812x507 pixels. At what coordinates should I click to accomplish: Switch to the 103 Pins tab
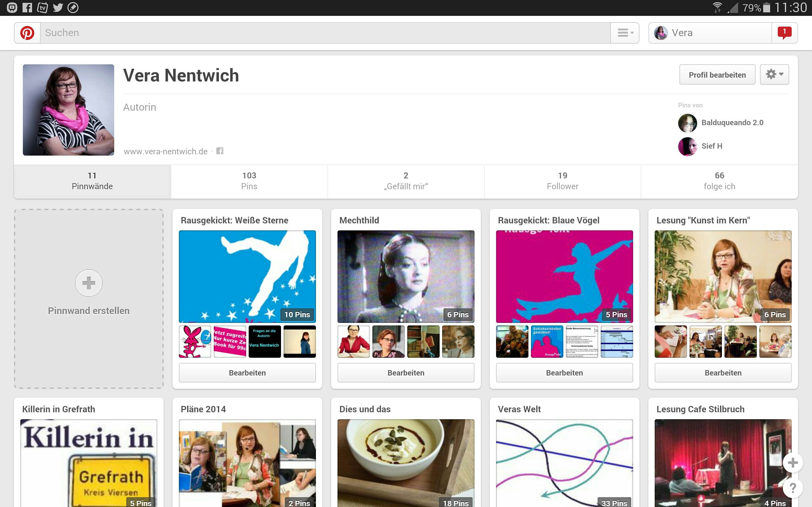pos(249,181)
